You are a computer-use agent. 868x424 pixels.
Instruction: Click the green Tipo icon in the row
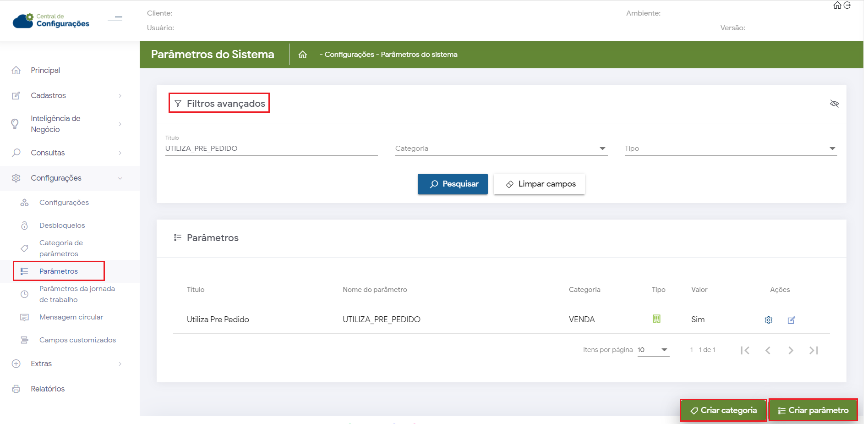click(x=656, y=319)
